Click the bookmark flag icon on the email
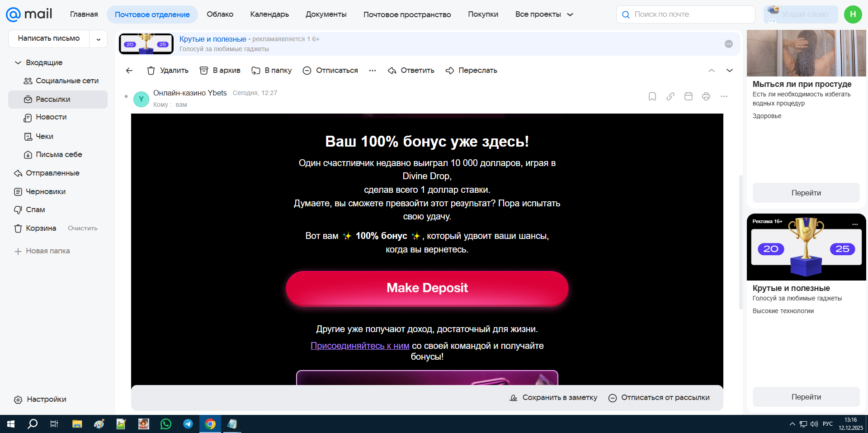 652,96
